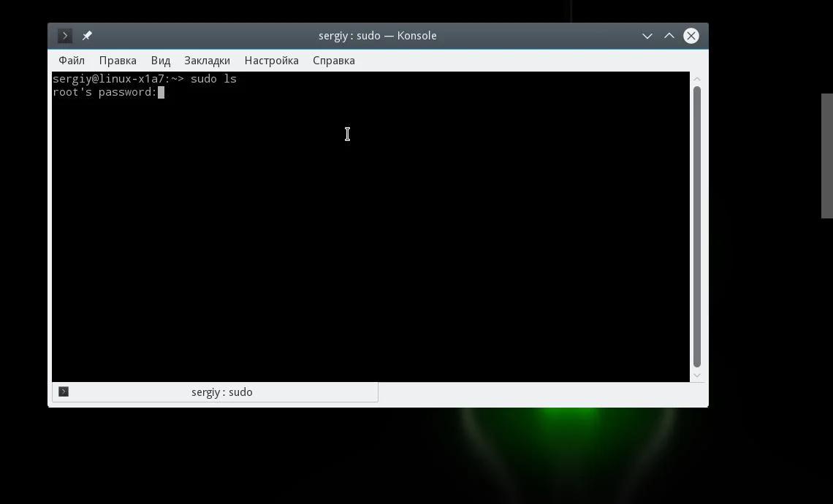Open the Закладки menu

coord(207,61)
